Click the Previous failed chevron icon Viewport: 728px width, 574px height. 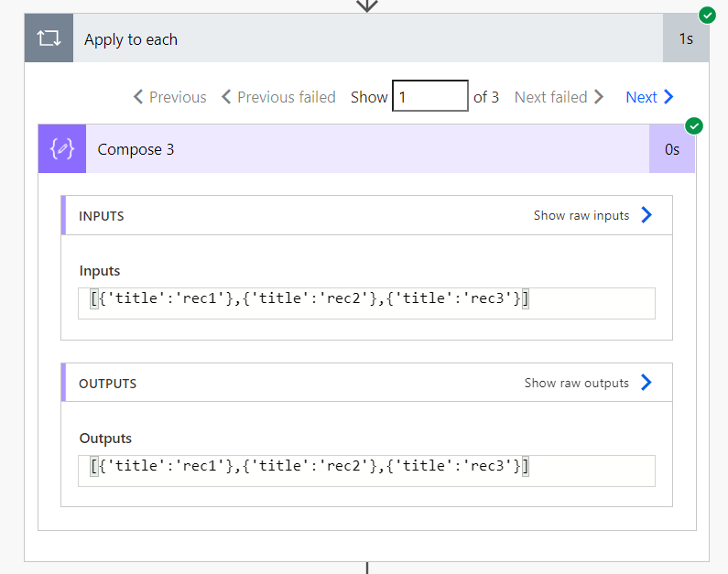(x=226, y=96)
